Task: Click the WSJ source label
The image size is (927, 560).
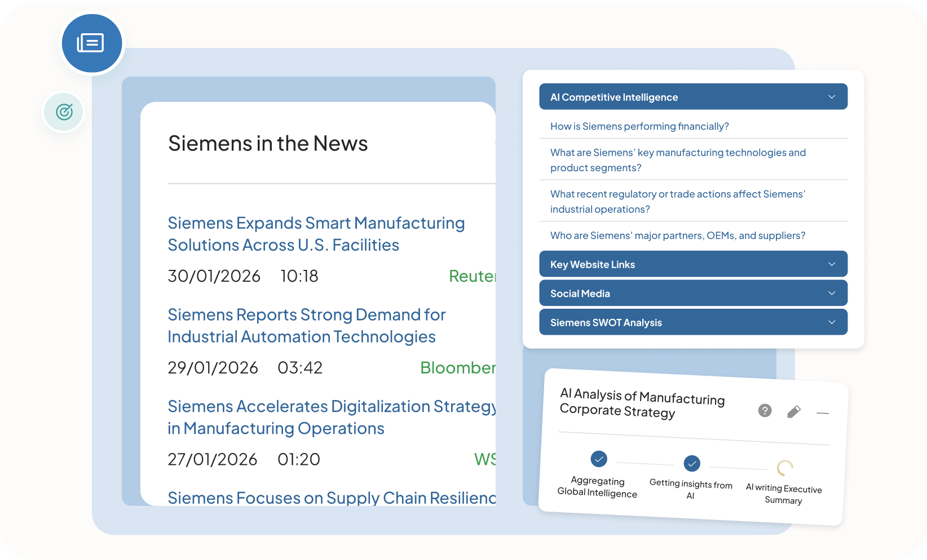Action: pyautogui.click(x=485, y=459)
